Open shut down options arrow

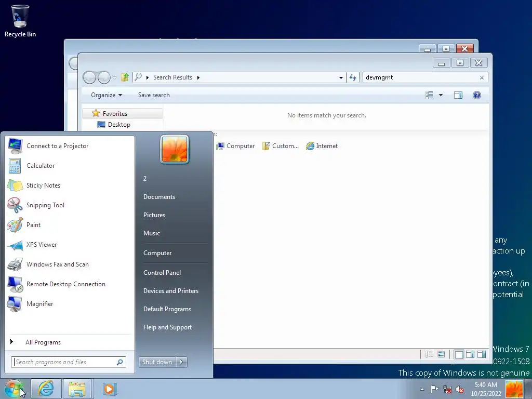point(181,362)
